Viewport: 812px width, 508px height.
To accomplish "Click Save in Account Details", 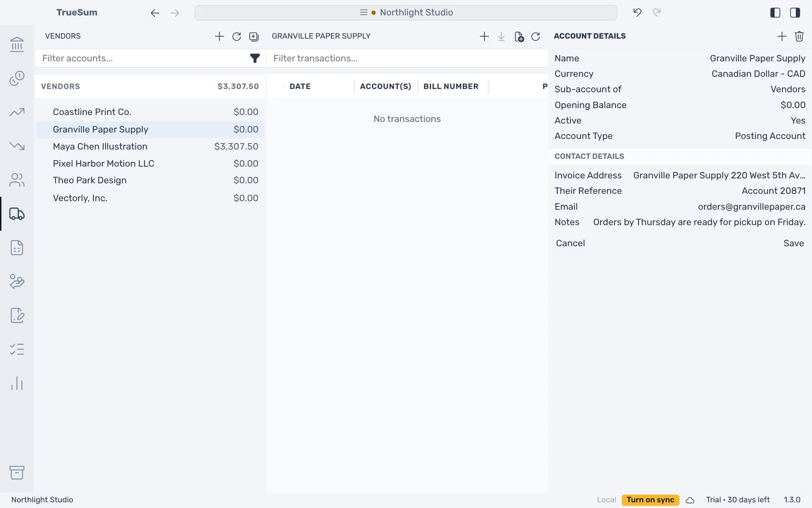I will (x=794, y=243).
